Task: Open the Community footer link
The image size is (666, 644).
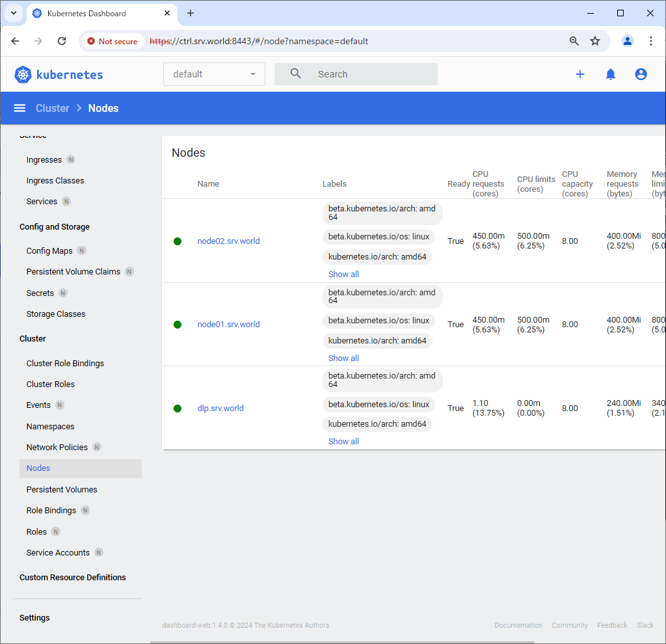Action: tap(570, 625)
